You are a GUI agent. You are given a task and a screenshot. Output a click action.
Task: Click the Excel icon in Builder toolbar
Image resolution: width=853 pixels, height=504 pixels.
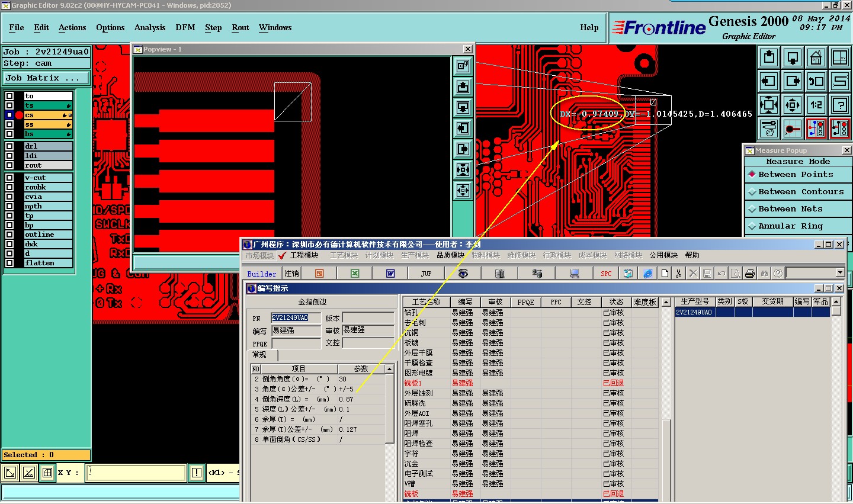click(355, 273)
